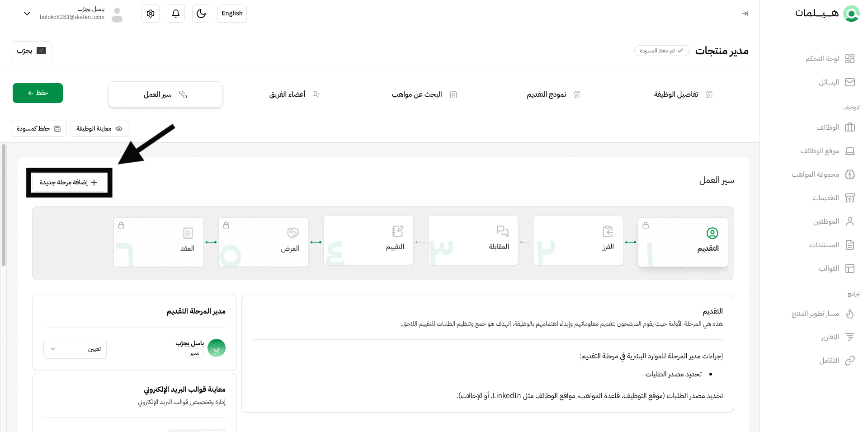Image resolution: width=868 pixels, height=432 pixels.
Task: Toggle dark mode moon icon
Action: click(x=201, y=14)
